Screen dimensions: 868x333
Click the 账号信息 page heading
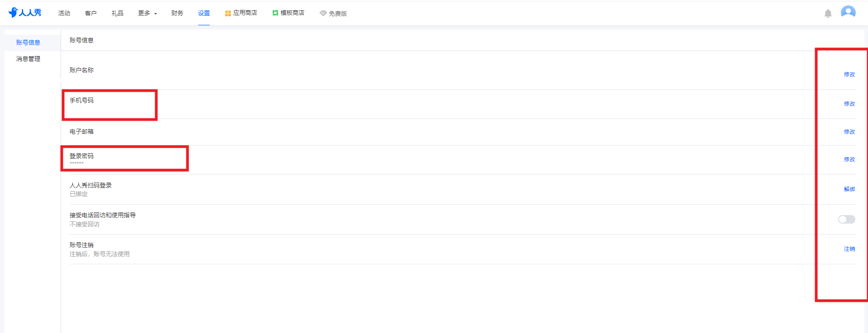pyautogui.click(x=81, y=40)
